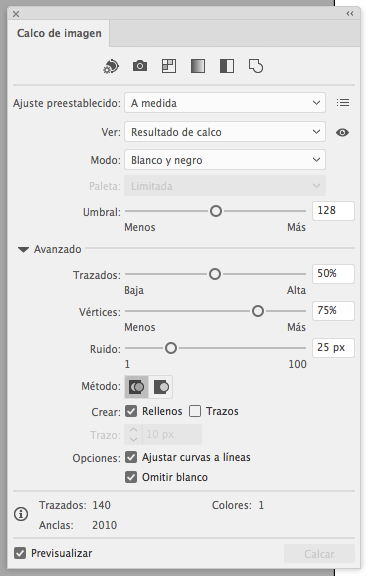Click the Vértices field showing 75%
This screenshot has width=369, height=576.
pyautogui.click(x=333, y=311)
